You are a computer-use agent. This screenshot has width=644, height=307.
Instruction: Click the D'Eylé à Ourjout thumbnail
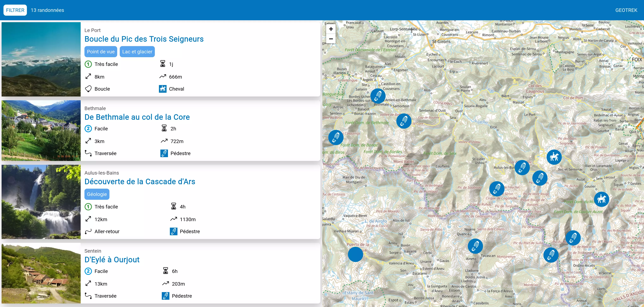(41, 273)
